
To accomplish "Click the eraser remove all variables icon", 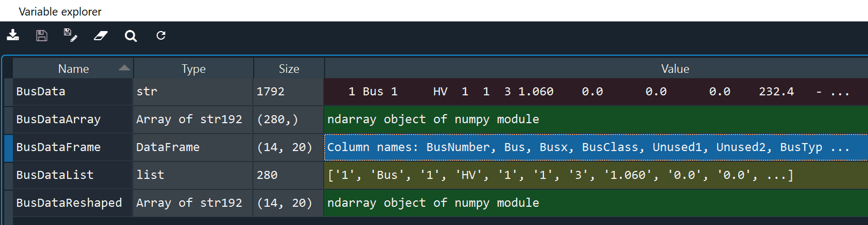I will 101,35.
